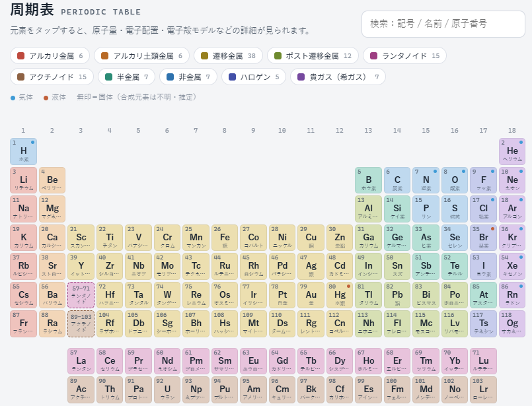Click the group 1 column header number
Screen dimensions: 532x406
[x=23, y=131]
